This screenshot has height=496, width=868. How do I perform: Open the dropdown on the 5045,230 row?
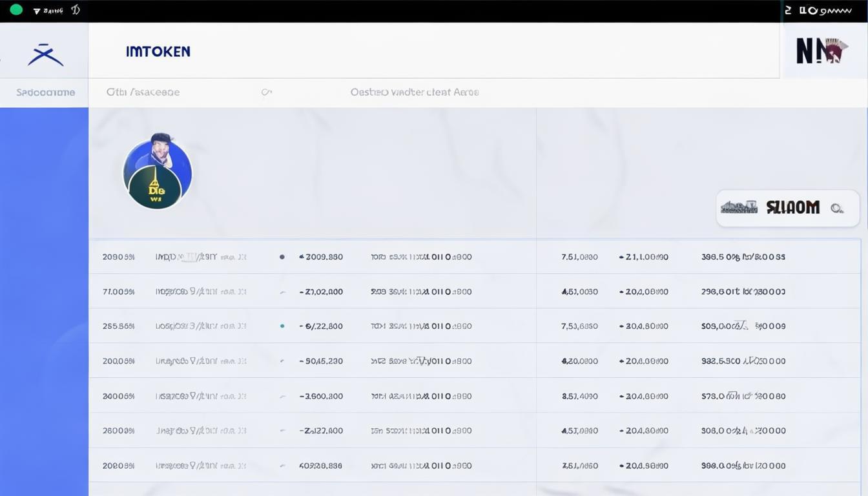[282, 361]
